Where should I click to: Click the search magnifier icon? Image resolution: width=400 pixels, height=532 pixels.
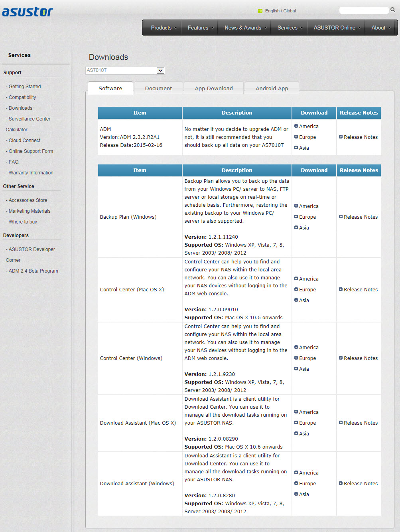(x=393, y=10)
